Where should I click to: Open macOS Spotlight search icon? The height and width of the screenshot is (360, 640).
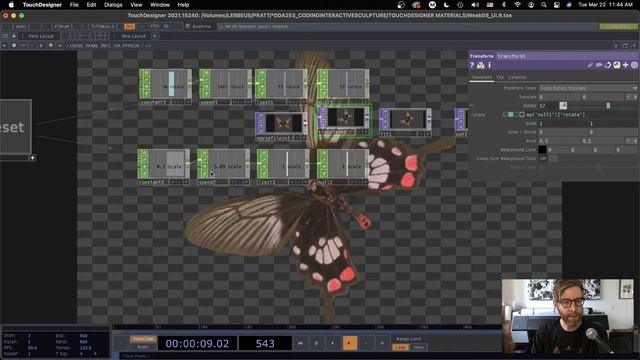coord(544,5)
